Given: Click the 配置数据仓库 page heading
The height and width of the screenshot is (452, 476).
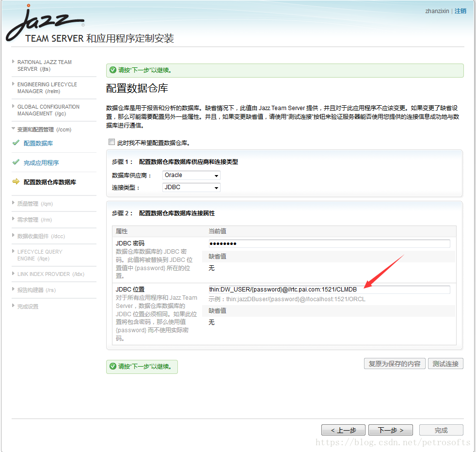Looking at the screenshot, I should point(137,88).
